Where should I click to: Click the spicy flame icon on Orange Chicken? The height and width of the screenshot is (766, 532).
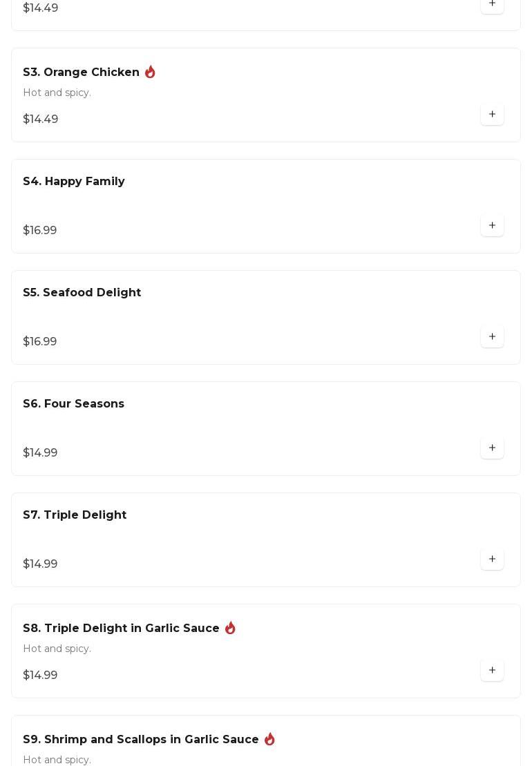point(150,72)
